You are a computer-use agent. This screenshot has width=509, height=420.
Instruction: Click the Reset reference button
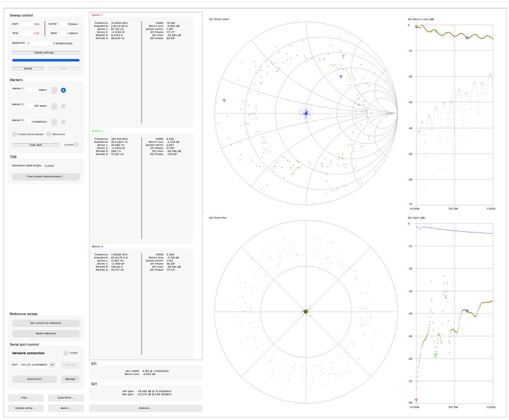46,334
